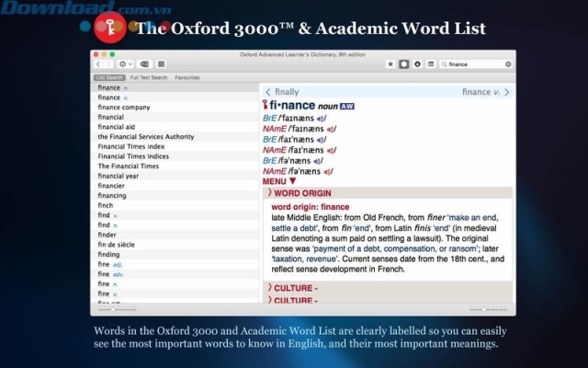Clear the search field with the x button

(x=508, y=64)
